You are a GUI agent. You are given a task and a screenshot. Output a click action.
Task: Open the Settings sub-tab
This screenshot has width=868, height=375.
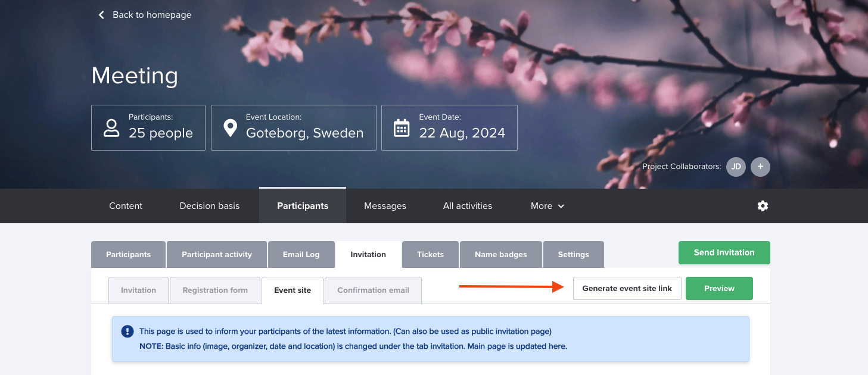coord(574,255)
